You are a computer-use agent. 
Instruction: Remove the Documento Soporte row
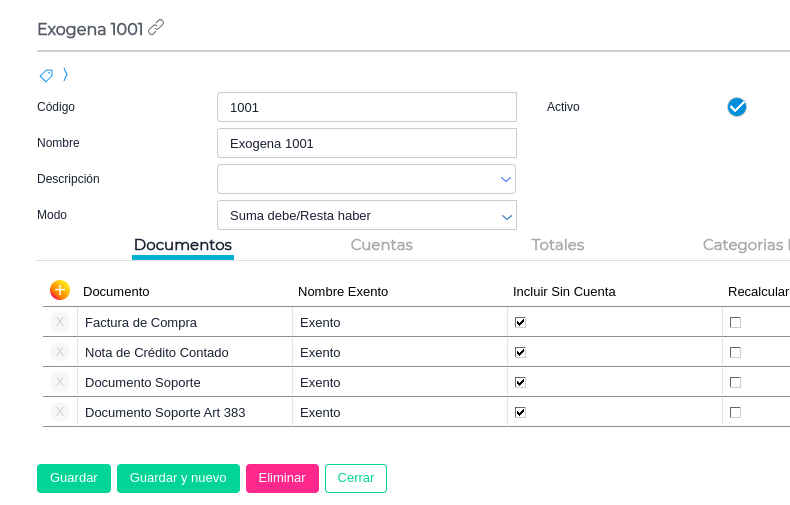[60, 382]
